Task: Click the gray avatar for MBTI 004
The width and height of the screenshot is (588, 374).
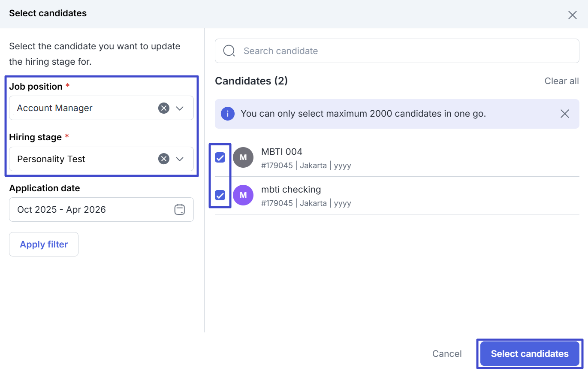Action: 243,157
